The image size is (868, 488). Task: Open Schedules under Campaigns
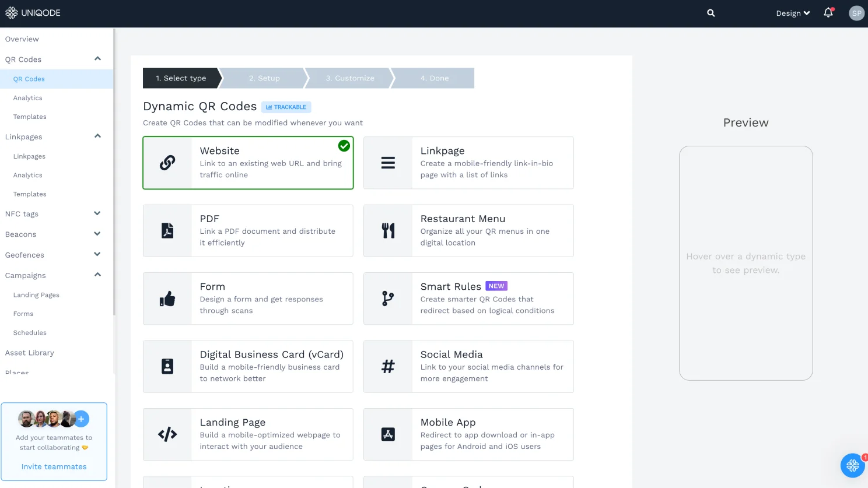pyautogui.click(x=30, y=333)
